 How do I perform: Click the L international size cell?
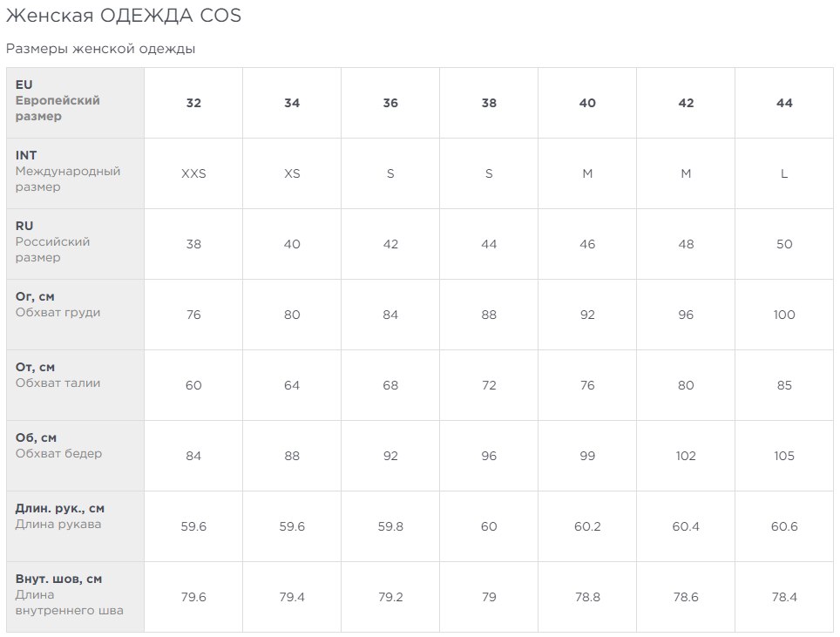point(784,173)
